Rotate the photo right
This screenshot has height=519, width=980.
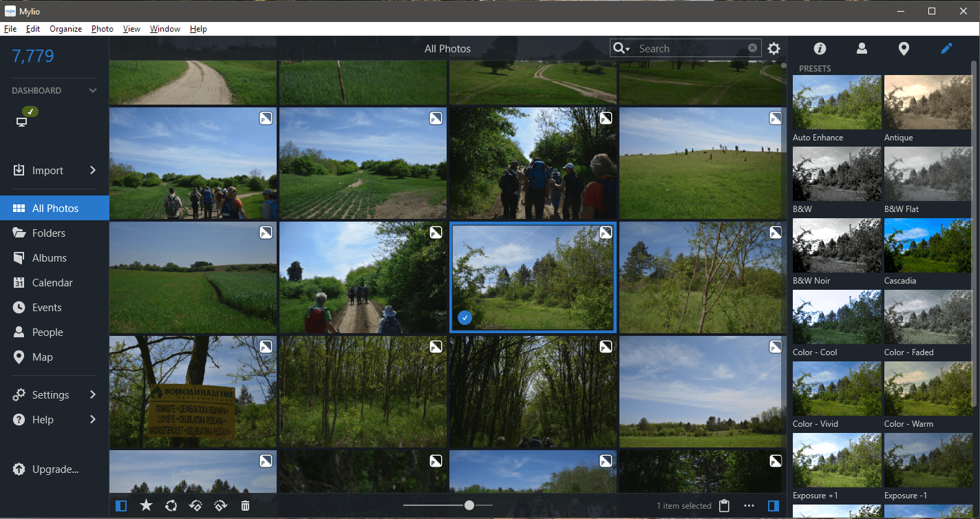pos(220,506)
